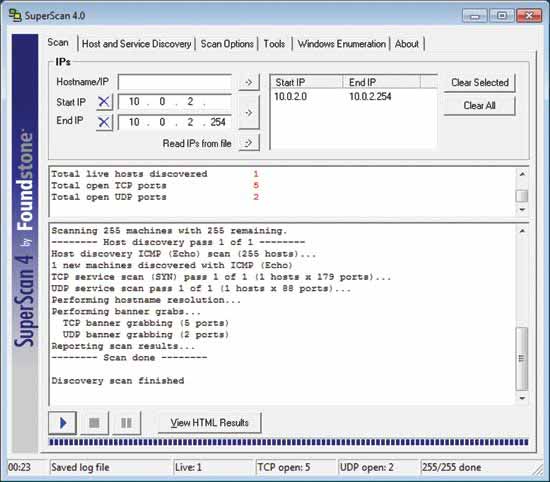The width and height of the screenshot is (550, 482).
Task: Add IP range with the arrow button
Action: point(249,112)
